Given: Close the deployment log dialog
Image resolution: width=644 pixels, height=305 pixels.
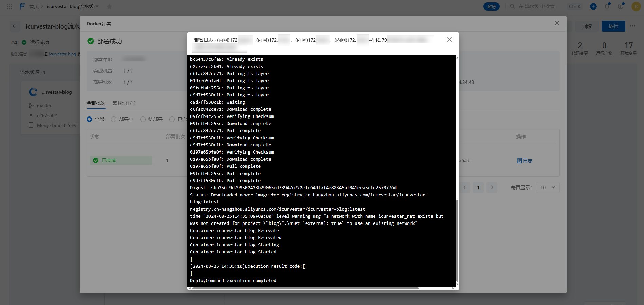Looking at the screenshot, I should 449,40.
